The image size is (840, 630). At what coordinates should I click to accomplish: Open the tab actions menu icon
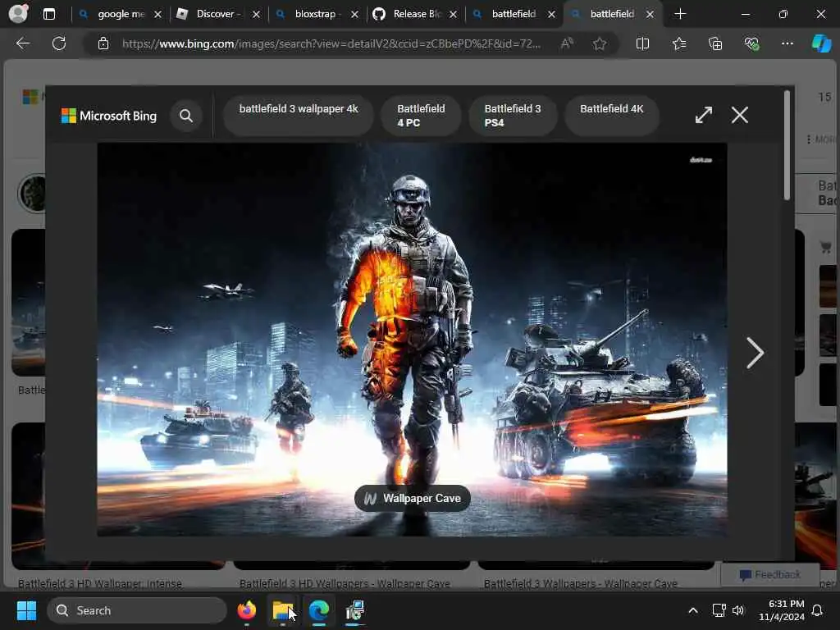point(49,14)
